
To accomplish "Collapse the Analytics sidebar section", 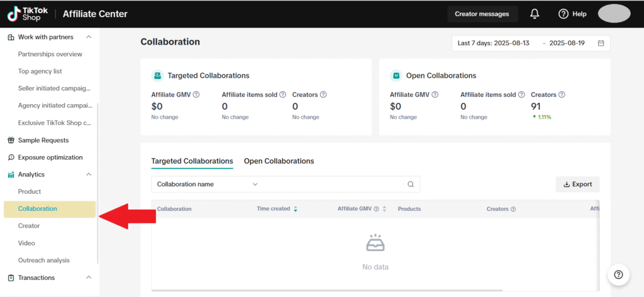I will [89, 175].
